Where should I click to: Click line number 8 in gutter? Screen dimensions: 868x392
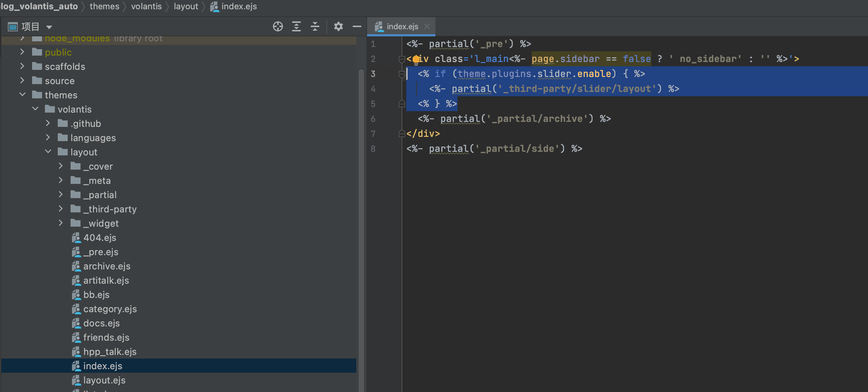click(373, 149)
